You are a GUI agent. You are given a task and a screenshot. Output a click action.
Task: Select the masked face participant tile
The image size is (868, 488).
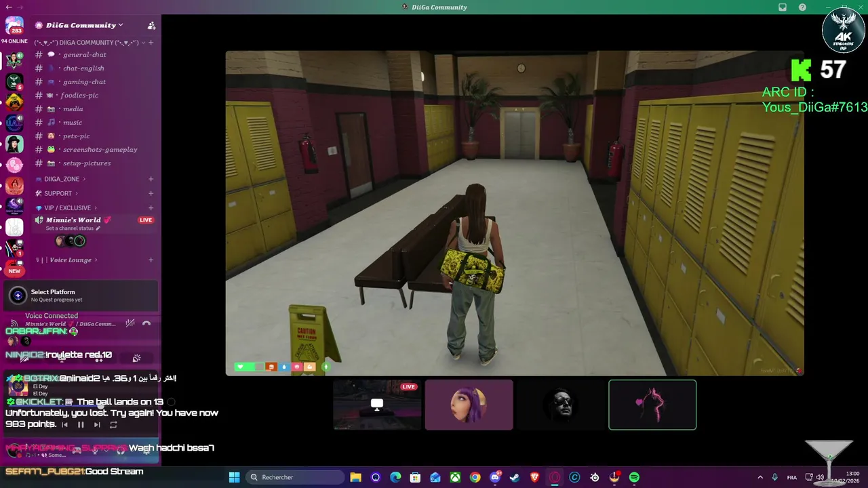(x=561, y=405)
